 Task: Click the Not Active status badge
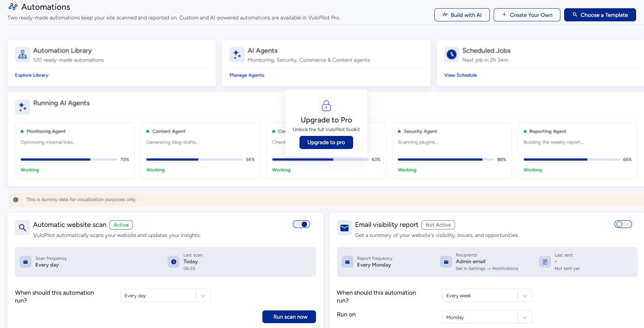point(438,225)
